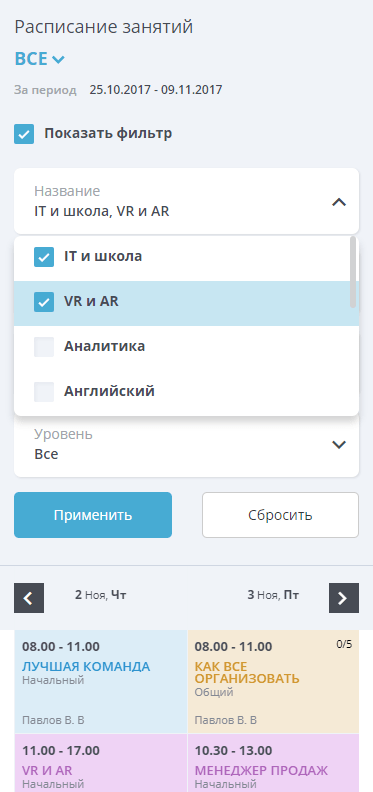The image size is (373, 792).
Task: Open the ЛУЧШАЯ КОМАНДА class link
Action: tap(86, 666)
